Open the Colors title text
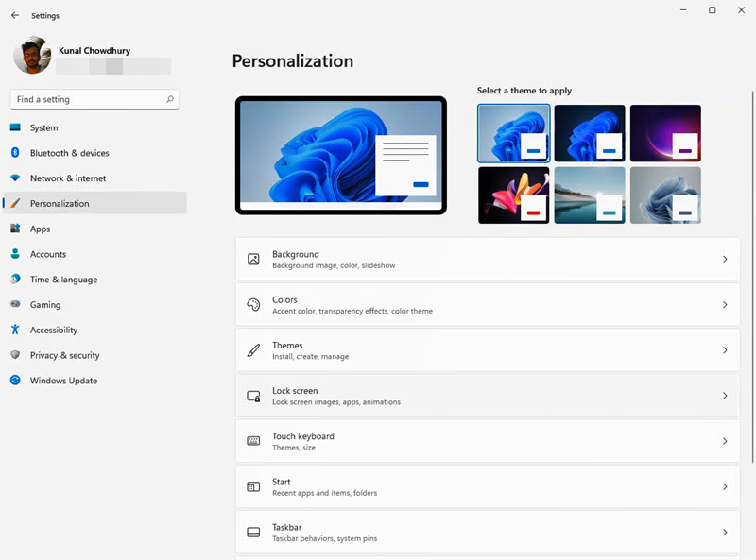The width and height of the screenshot is (756, 560). point(284,299)
